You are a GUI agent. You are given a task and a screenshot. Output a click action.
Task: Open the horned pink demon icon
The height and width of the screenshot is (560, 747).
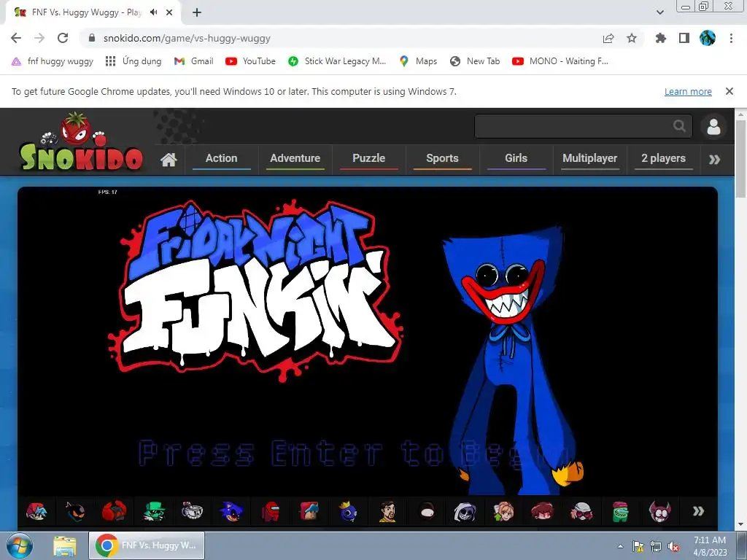coord(659,511)
